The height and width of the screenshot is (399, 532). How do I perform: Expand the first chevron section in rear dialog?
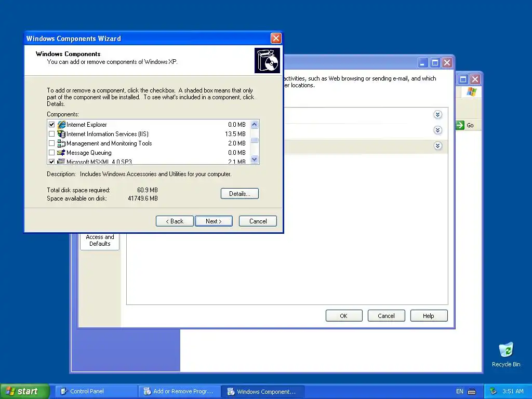(x=437, y=115)
